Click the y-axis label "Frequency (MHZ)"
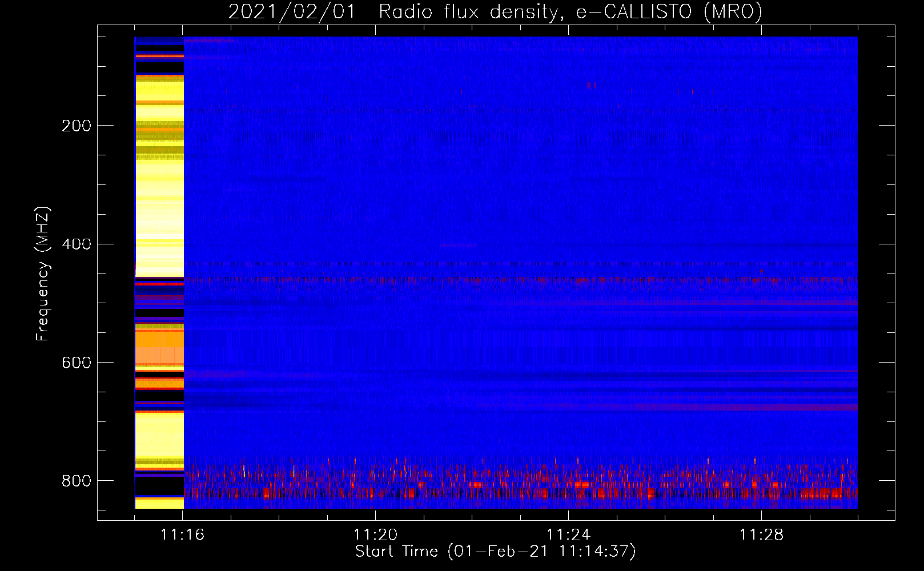Image resolution: width=924 pixels, height=571 pixels. 43,274
